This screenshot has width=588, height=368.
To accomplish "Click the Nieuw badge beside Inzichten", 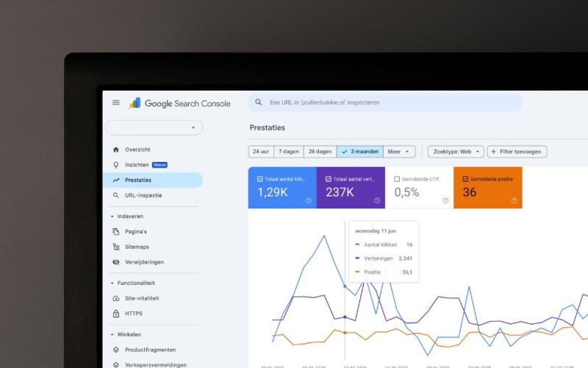I will pyautogui.click(x=159, y=165).
